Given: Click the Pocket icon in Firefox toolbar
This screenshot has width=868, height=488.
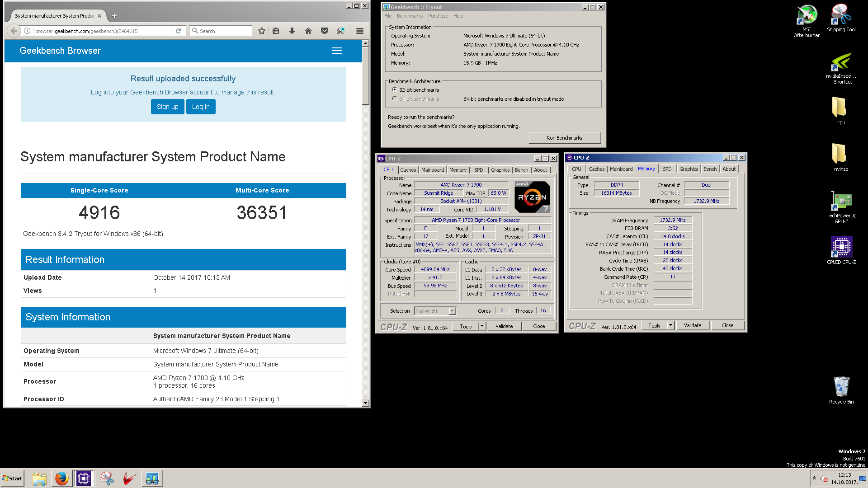Looking at the screenshot, I should tap(324, 31).
